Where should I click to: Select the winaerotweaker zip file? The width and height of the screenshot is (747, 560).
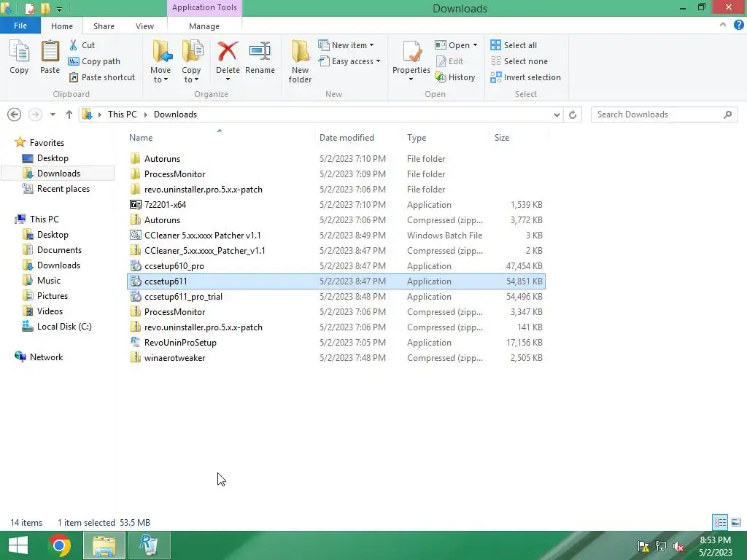pyautogui.click(x=336, y=357)
